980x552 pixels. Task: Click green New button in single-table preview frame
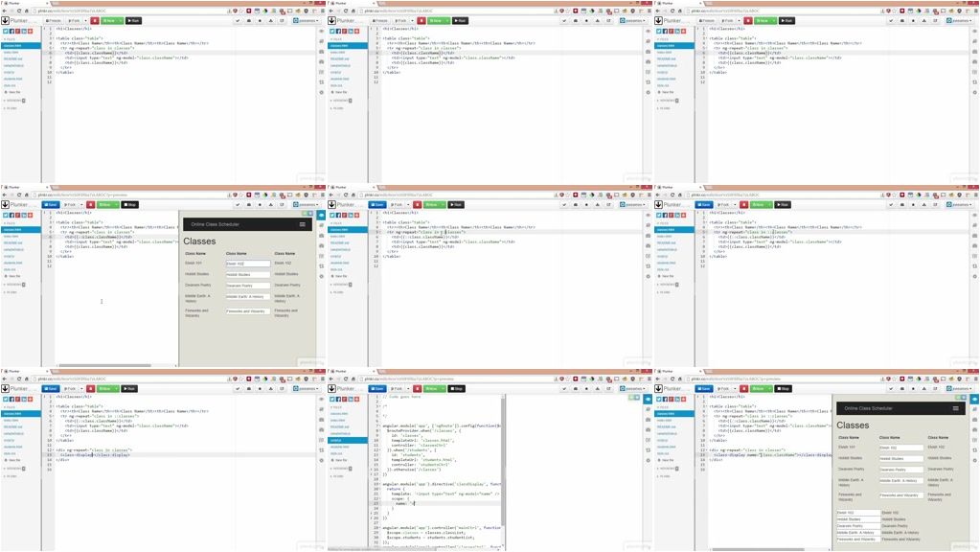pyautogui.click(x=105, y=204)
